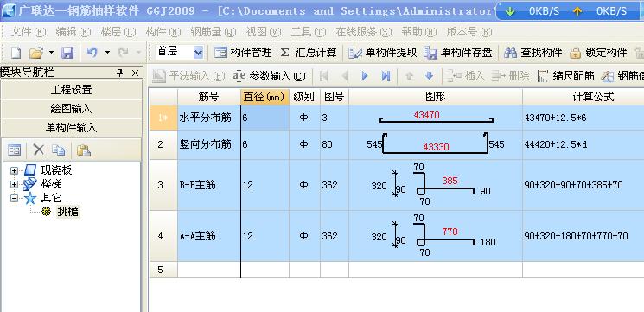Edit diameter cell of 水平分布筋 row

pos(265,118)
